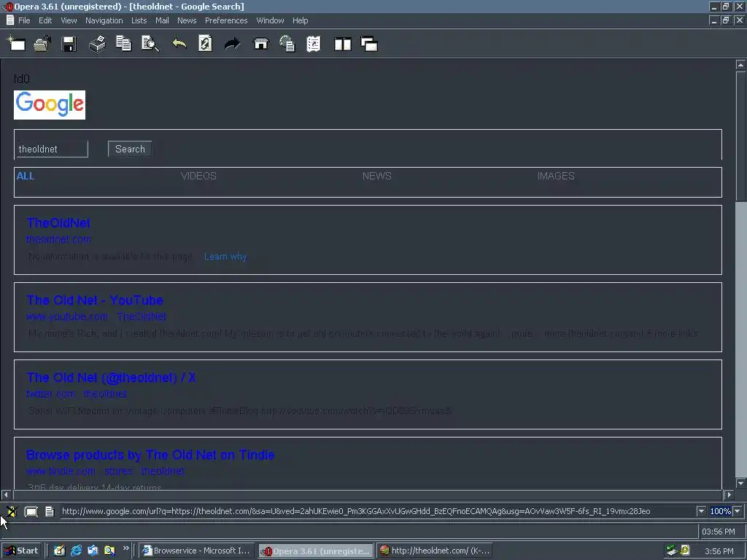Click the Google logo image
Screen dimensions: 747x560
point(50,105)
